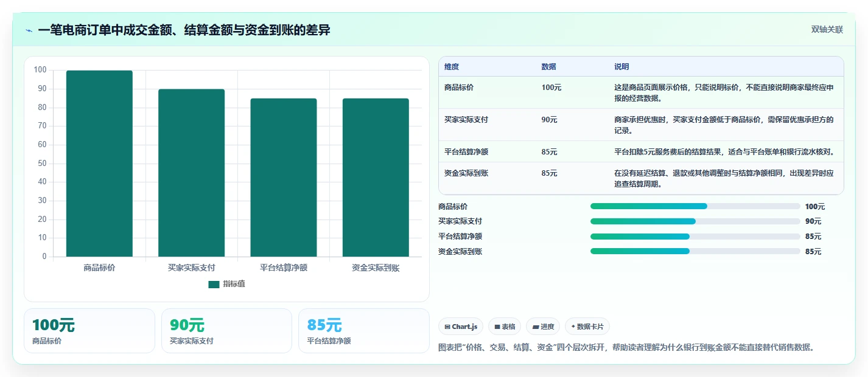Click the 平台结算净额 progress bar
Screen dimensions: 868x377
point(695,236)
